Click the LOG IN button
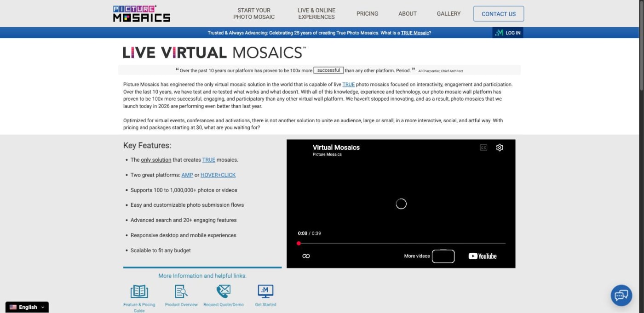 point(508,33)
